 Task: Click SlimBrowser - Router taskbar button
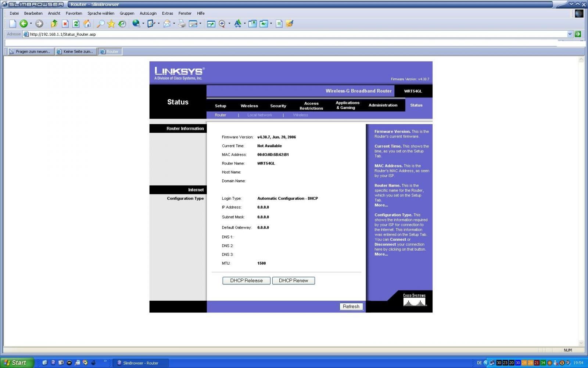pos(141,363)
